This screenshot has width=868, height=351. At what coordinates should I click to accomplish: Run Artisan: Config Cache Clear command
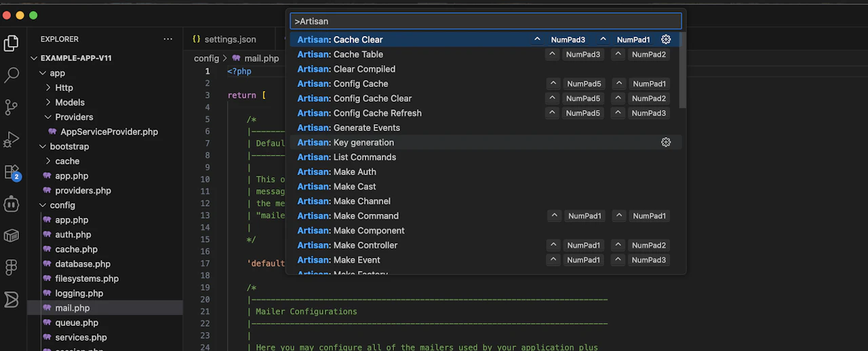pyautogui.click(x=486, y=98)
